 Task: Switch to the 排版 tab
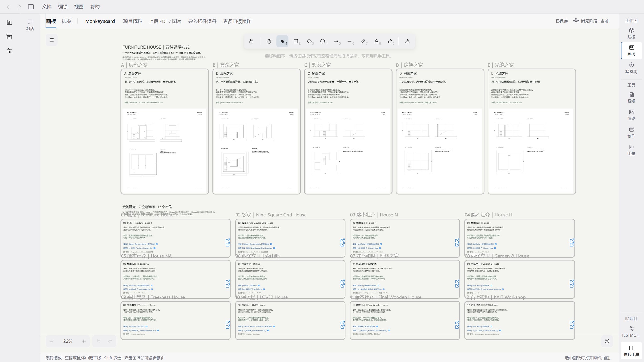click(x=67, y=21)
